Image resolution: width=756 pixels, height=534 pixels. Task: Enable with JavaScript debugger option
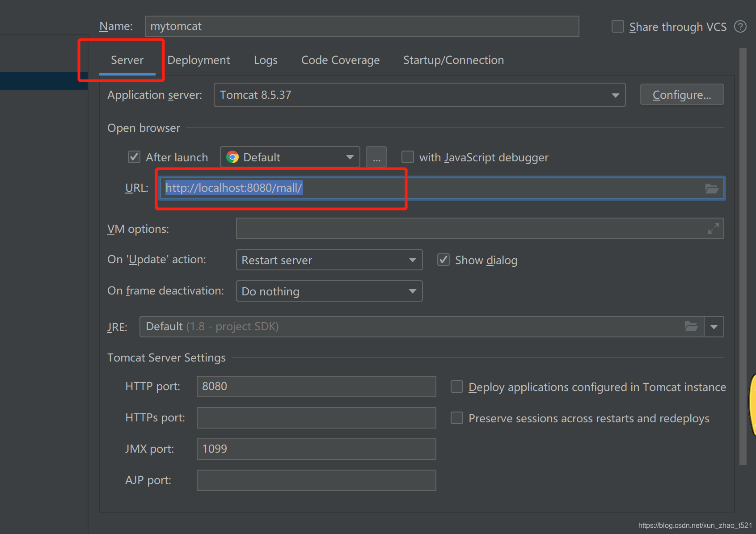click(x=408, y=157)
